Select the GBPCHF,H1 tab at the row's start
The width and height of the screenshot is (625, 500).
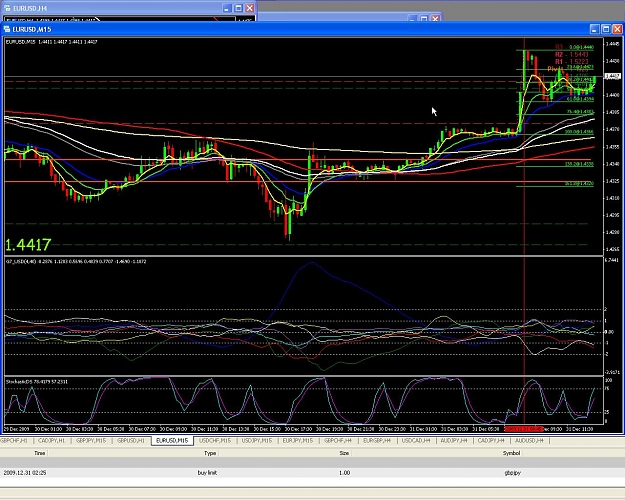(14, 441)
